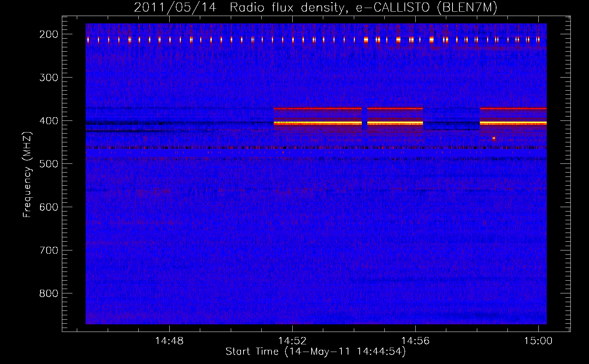Click the 14:52 time tick label

coord(292,341)
